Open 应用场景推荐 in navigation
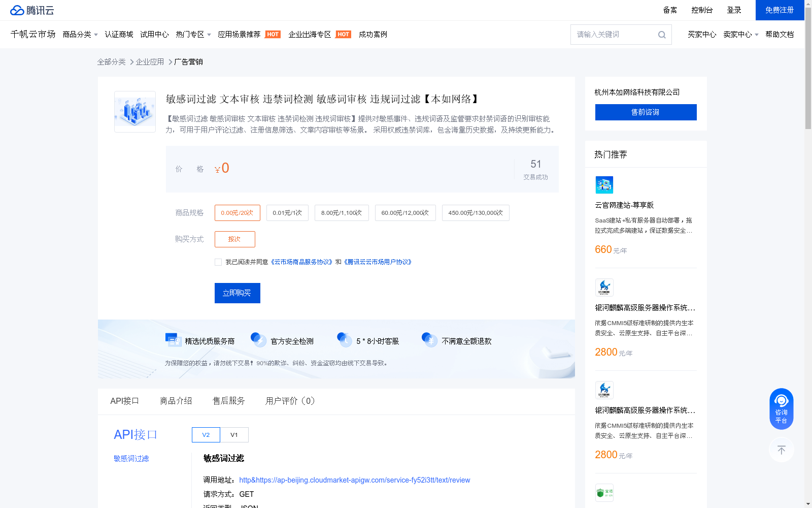Screen dimensions: 812x508 tap(239, 35)
